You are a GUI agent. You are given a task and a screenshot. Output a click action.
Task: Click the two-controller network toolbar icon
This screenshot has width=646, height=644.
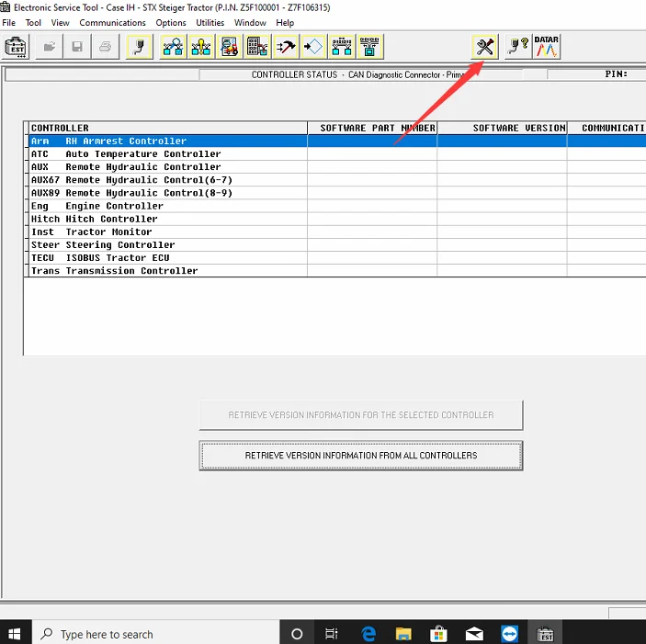pos(342,47)
